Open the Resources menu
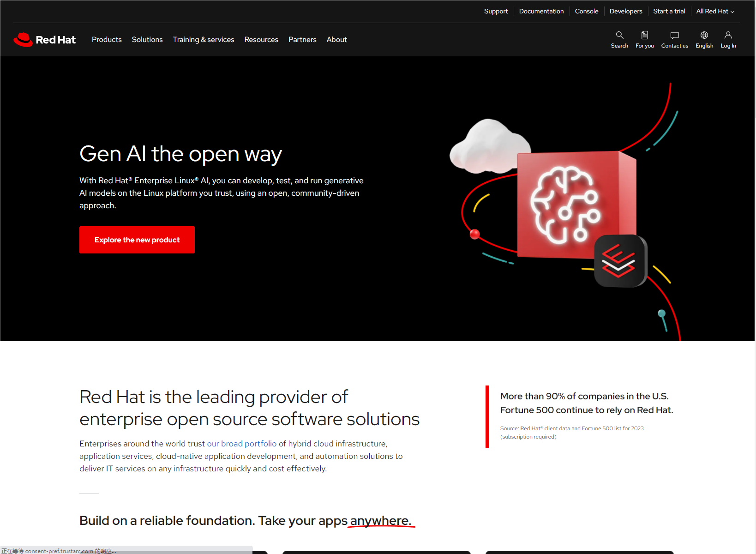Image resolution: width=756 pixels, height=554 pixels. pos(261,40)
